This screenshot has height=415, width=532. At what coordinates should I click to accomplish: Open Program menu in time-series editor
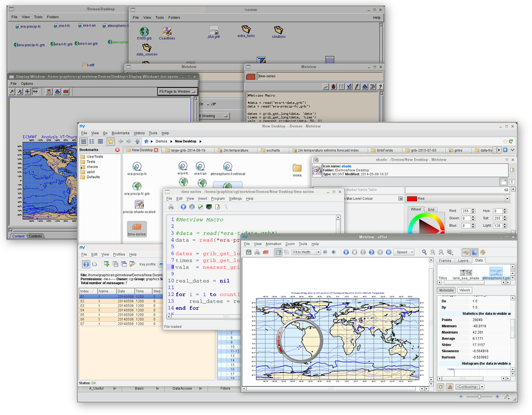[218, 199]
